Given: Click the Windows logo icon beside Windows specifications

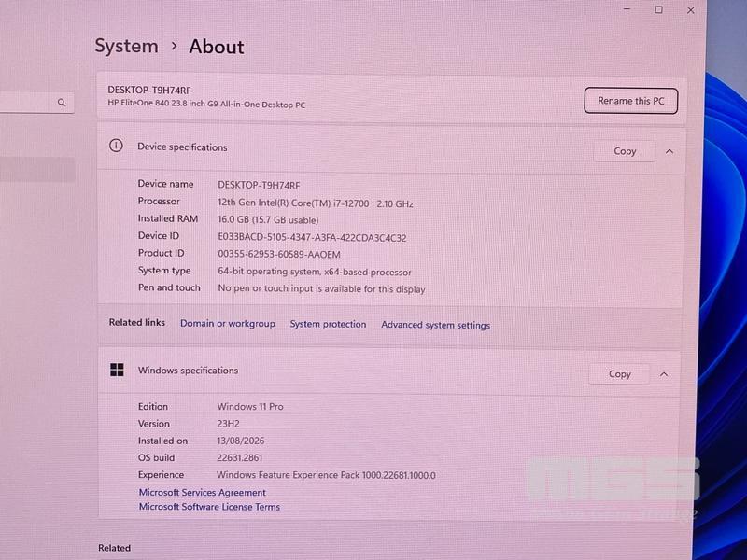Looking at the screenshot, I should point(117,370).
